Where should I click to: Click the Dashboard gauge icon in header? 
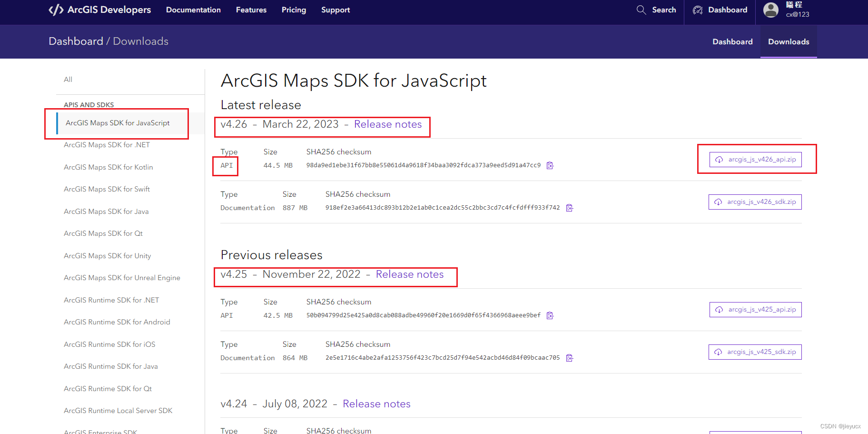tap(698, 10)
